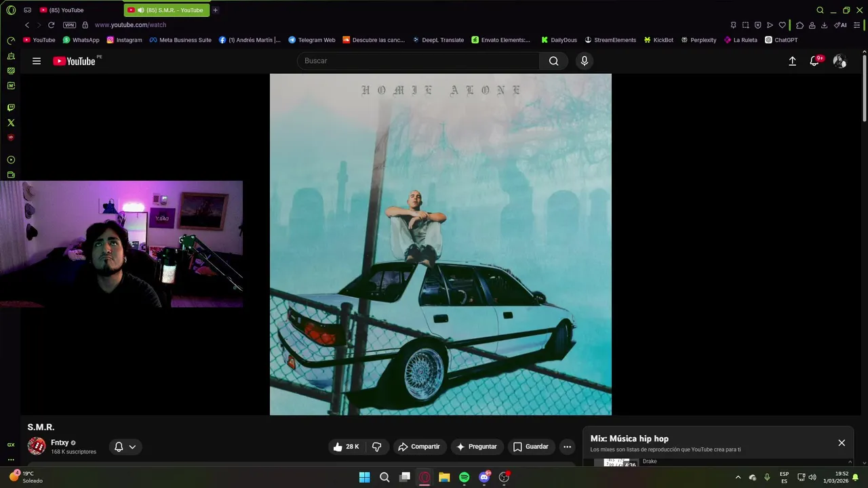Image resolution: width=868 pixels, height=488 pixels.
Task: Select the (85) S.M.R. - YouTube tab
Action: [x=167, y=10]
